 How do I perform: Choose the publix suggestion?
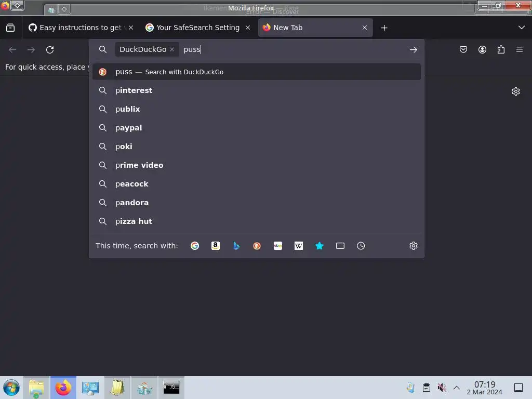coord(257,109)
